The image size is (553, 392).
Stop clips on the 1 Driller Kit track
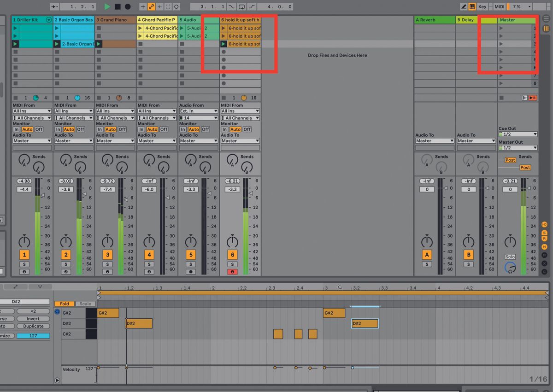pos(16,98)
